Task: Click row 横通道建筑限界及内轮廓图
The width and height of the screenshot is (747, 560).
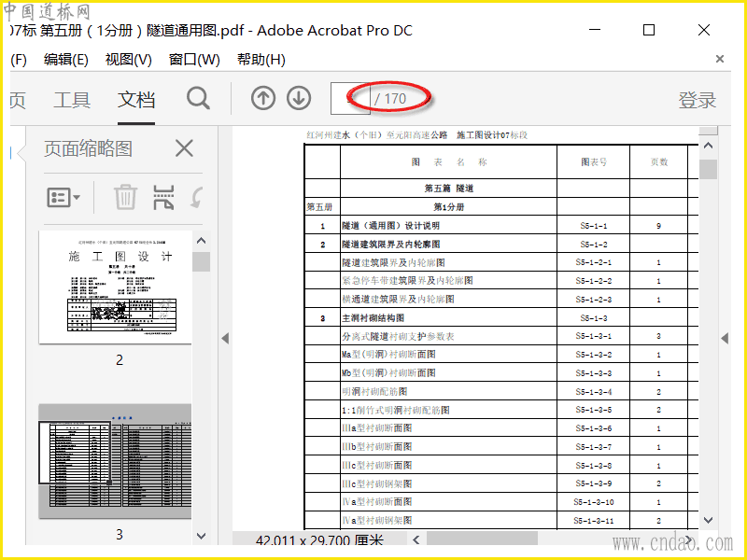Action: tap(501, 299)
